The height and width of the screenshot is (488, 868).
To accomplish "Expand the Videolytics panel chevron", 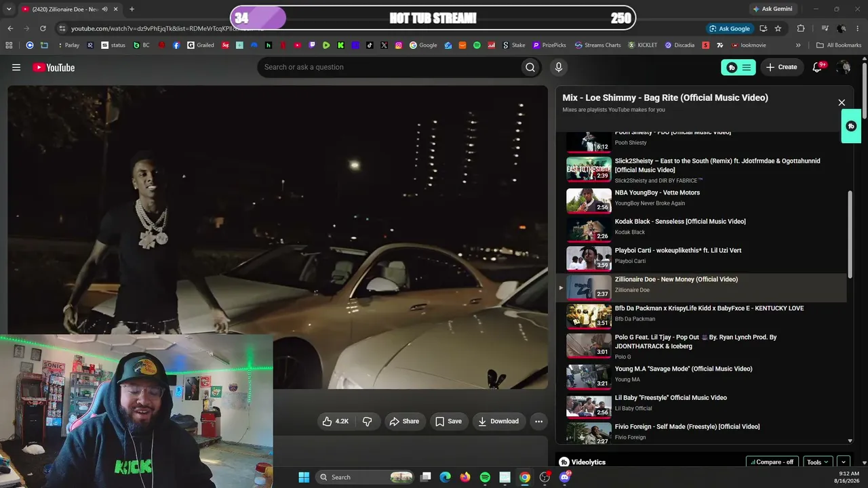I will pyautogui.click(x=844, y=462).
